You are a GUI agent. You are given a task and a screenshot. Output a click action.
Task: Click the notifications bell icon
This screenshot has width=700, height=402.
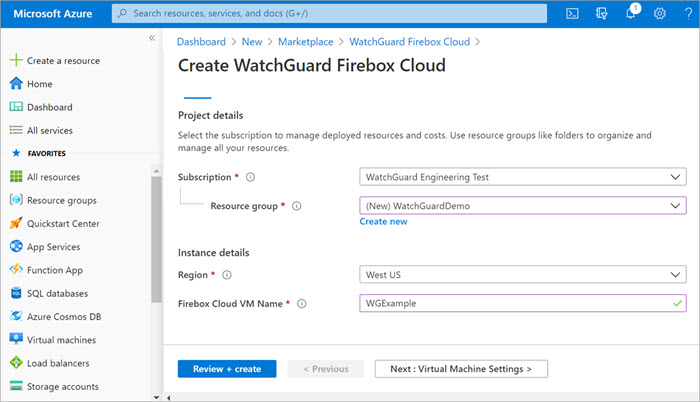[631, 13]
